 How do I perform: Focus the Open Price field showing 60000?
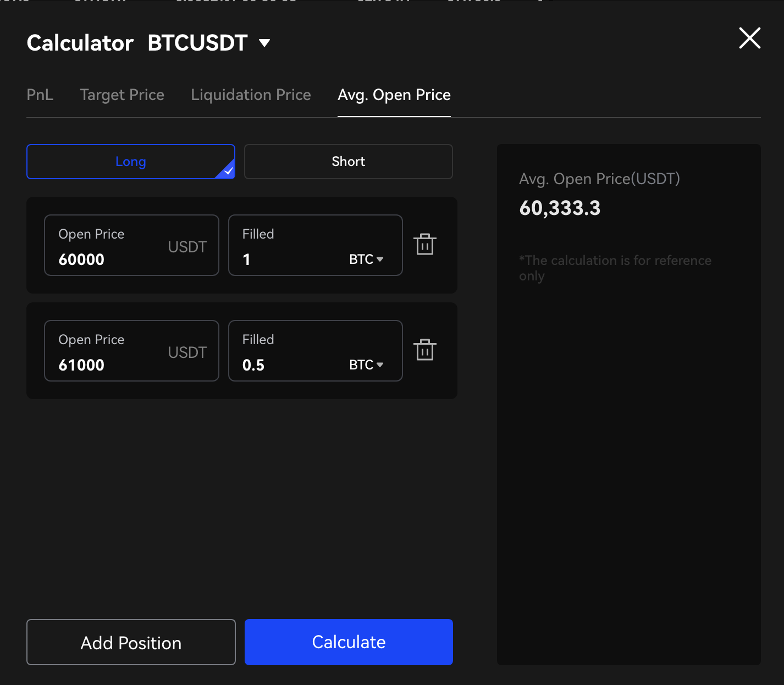pyautogui.click(x=110, y=259)
